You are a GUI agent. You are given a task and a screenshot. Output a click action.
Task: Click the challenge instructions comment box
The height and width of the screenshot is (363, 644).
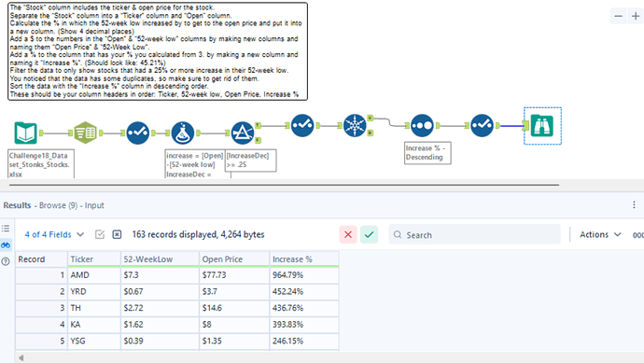tap(158, 51)
